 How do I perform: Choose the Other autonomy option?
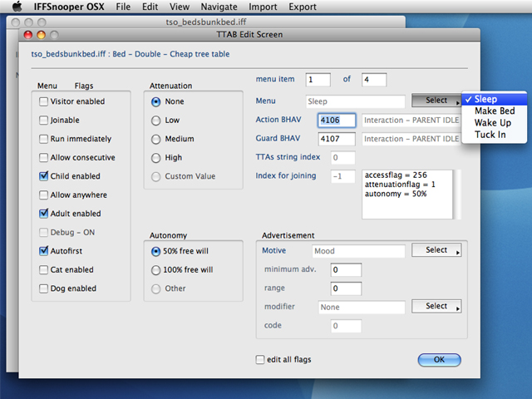pos(155,288)
